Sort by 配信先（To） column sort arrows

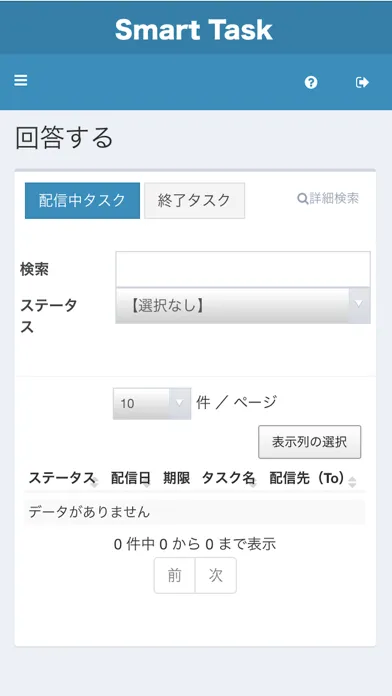click(352, 482)
